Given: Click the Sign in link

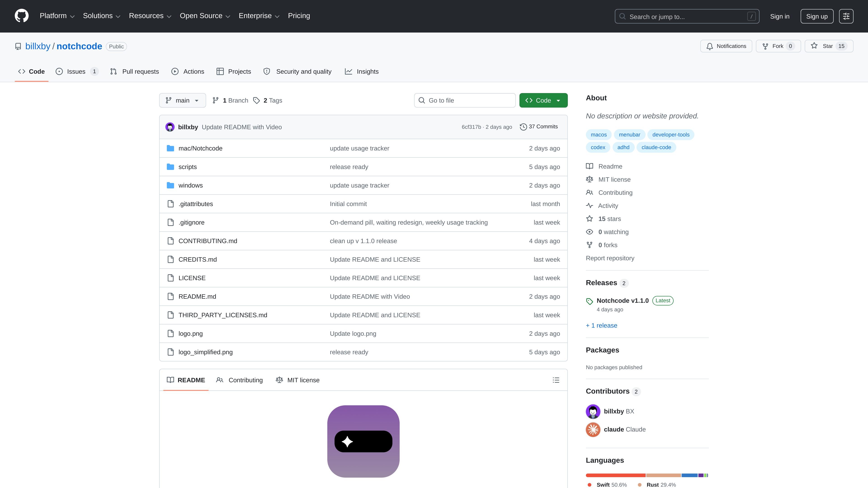Looking at the screenshot, I should pyautogui.click(x=780, y=16).
